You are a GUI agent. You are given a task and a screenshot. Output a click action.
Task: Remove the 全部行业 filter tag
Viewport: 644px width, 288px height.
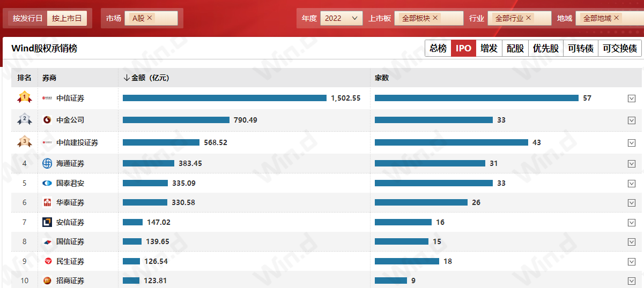[x=529, y=18]
